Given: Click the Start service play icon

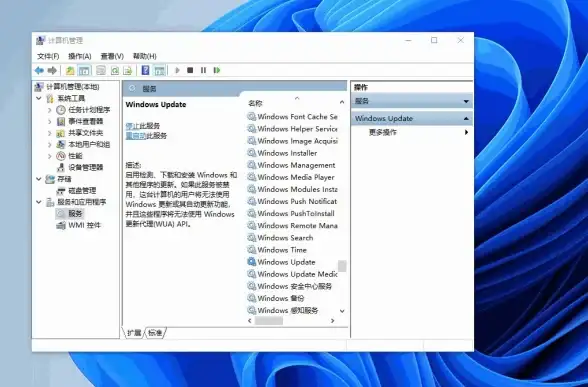Looking at the screenshot, I should coord(177,70).
